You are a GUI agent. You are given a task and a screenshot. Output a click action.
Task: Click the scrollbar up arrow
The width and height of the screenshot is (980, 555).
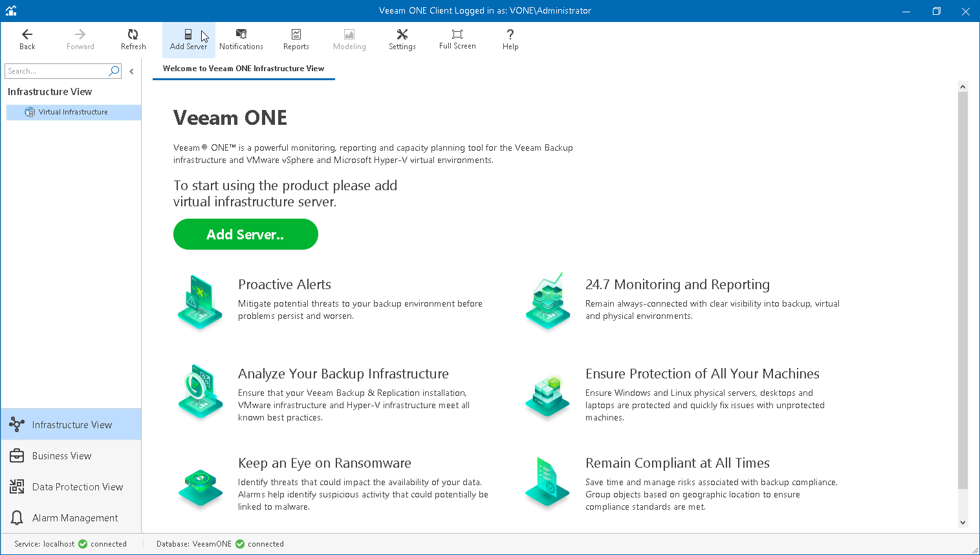coord(963,86)
